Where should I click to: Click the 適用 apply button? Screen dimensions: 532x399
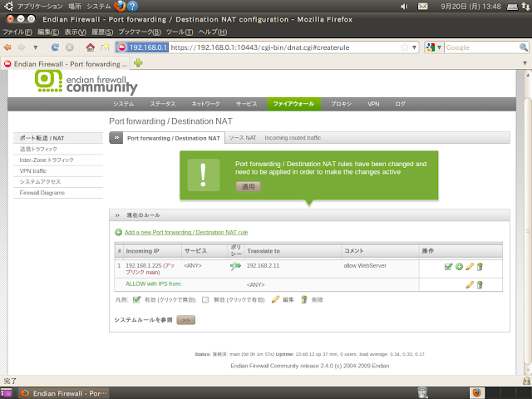point(248,186)
